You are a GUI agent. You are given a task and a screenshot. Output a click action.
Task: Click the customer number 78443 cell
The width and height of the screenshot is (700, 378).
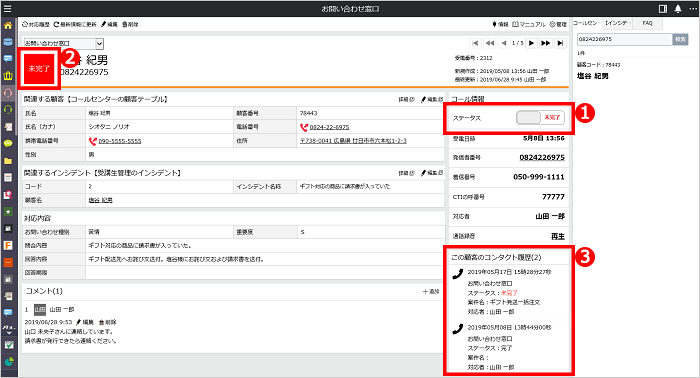370,113
